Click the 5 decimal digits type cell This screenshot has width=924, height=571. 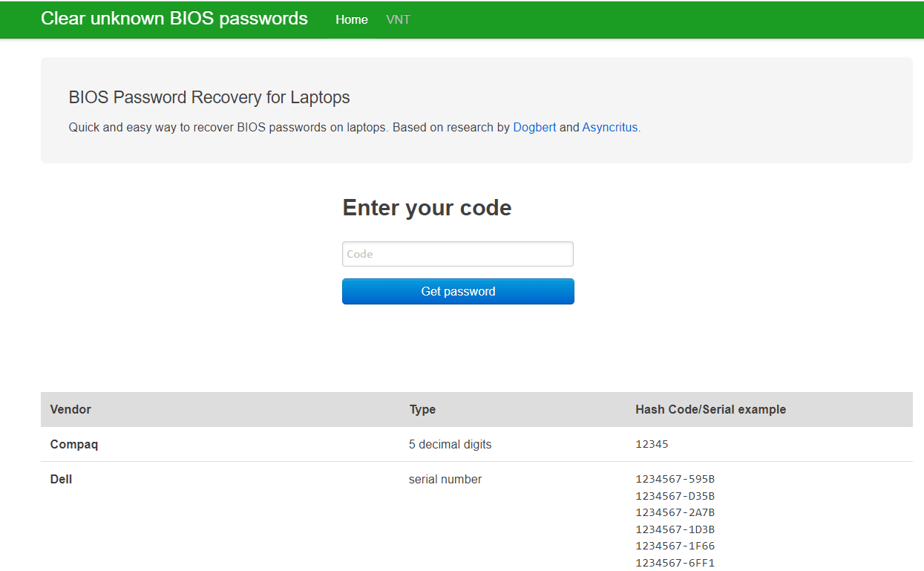450,444
